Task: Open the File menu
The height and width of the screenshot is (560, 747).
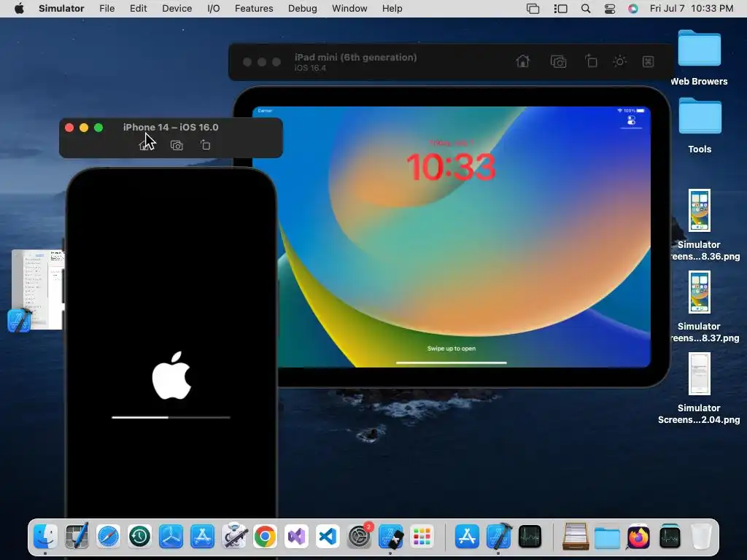Action: (x=107, y=9)
